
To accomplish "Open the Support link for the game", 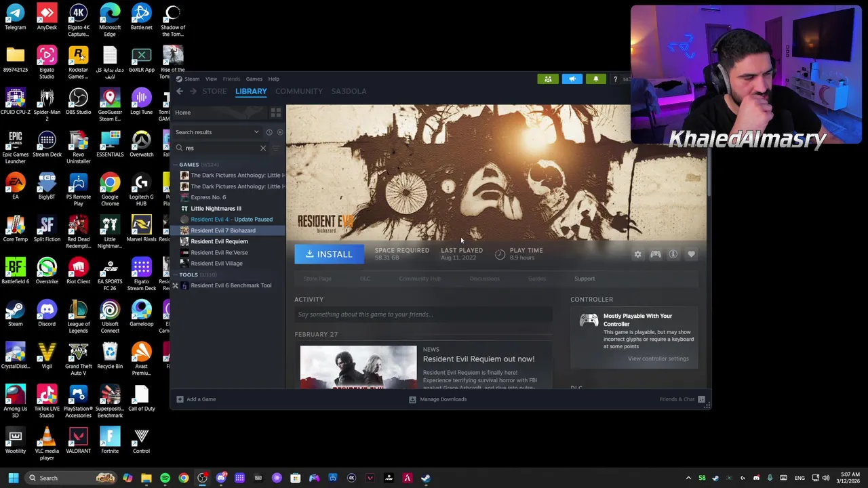I will tap(585, 279).
